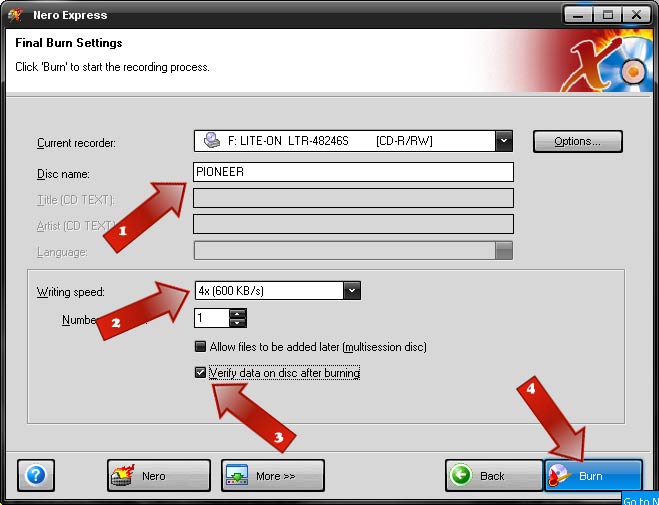
Task: Open Current recorder dropdown list
Action: click(503, 141)
